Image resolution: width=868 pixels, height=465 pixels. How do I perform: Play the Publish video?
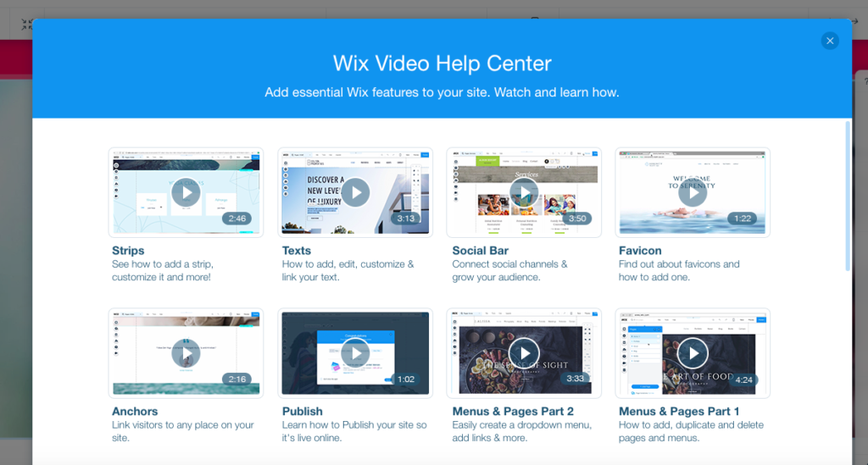pyautogui.click(x=355, y=353)
